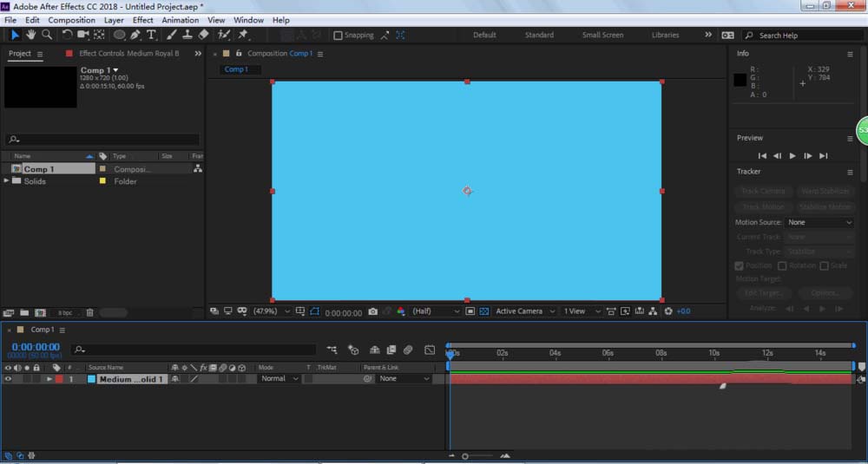The height and width of the screenshot is (464, 868).
Task: Play the composition preview
Action: [792, 156]
